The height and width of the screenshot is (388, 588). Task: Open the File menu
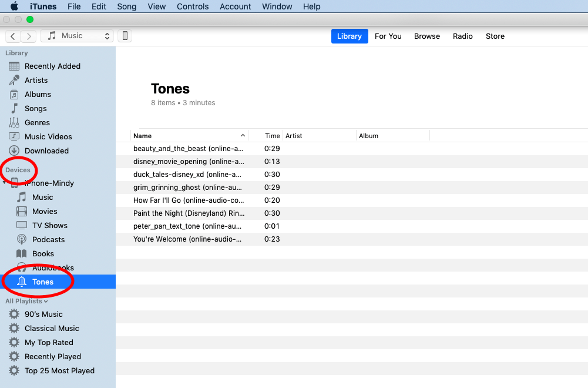pyautogui.click(x=74, y=6)
